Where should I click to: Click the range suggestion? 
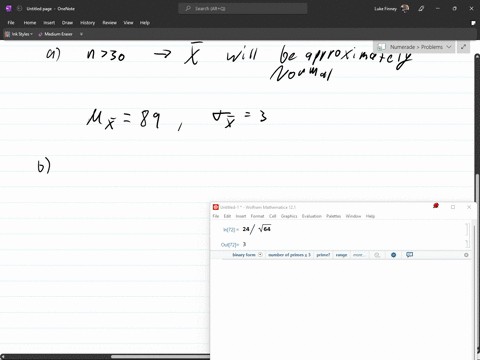tap(341, 255)
